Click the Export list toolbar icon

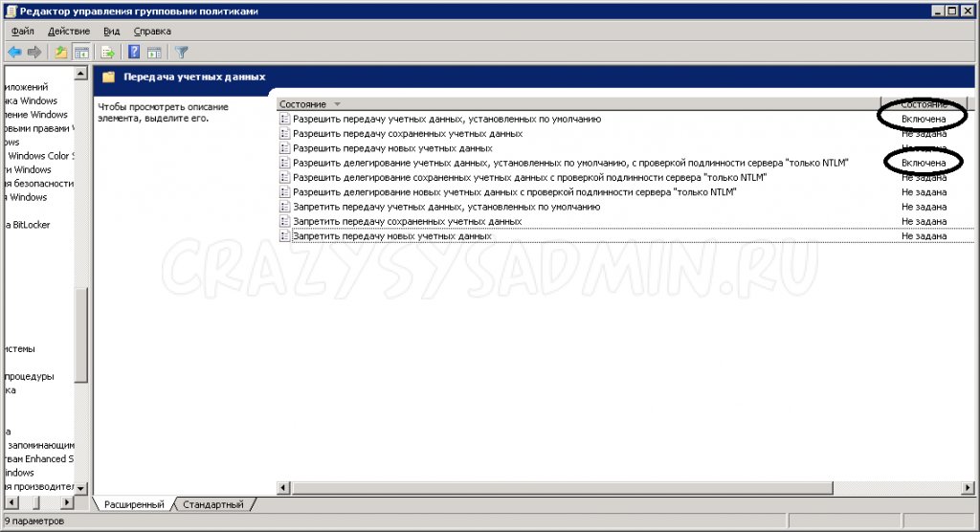click(x=108, y=52)
